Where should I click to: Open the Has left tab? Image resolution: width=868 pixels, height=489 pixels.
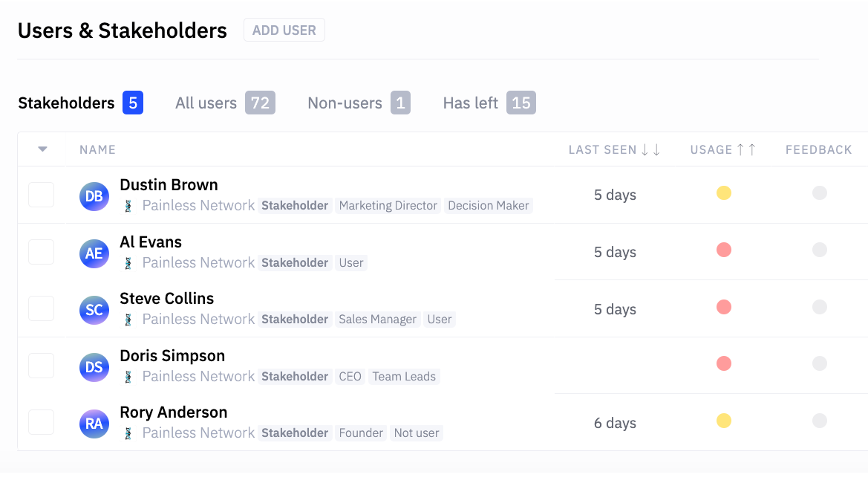point(489,103)
